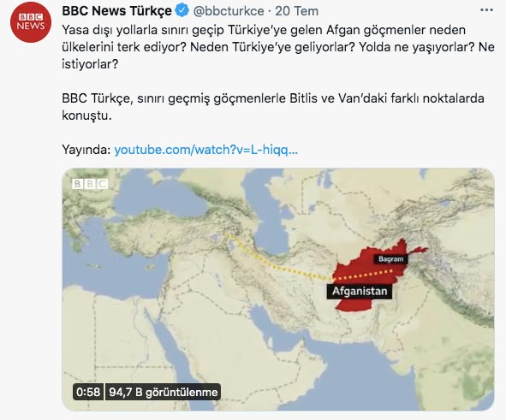
Task: Click the BBC watermark logo in video
Action: (90, 184)
